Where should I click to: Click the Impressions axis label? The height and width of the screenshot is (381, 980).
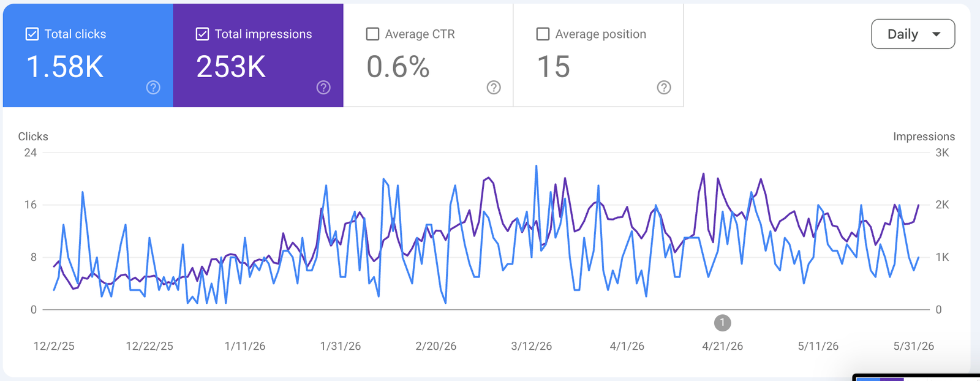tap(924, 137)
